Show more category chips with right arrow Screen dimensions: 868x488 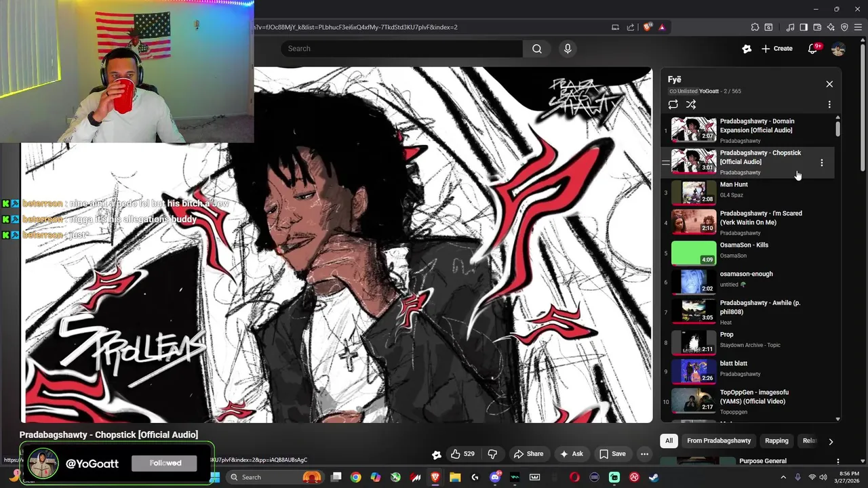831,441
